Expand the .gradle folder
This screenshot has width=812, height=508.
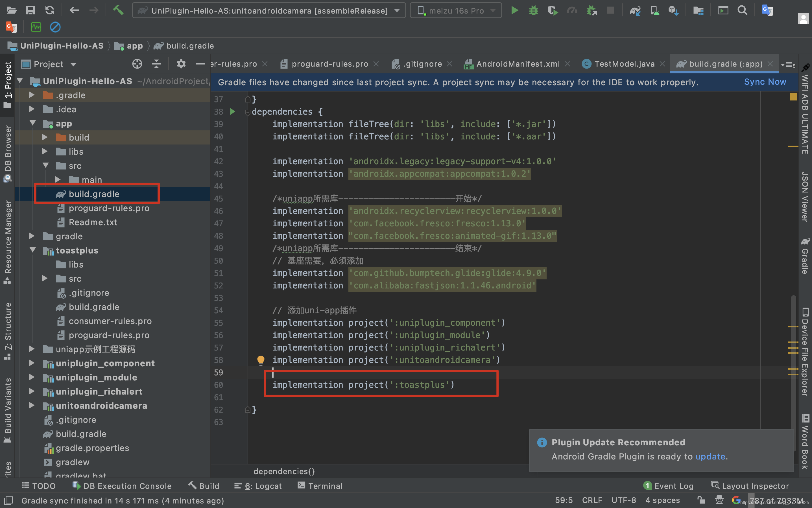click(x=32, y=95)
